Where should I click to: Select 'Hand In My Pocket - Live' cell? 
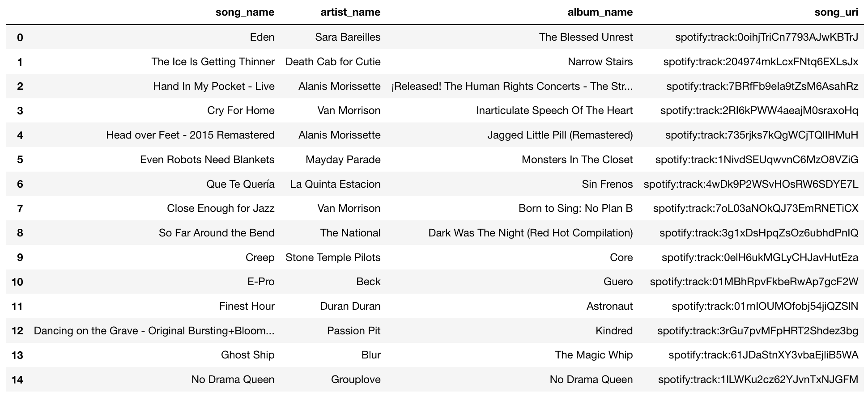[x=214, y=86]
